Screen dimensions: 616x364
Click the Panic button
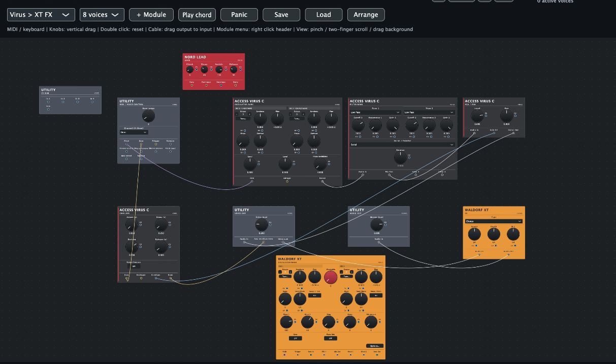(239, 15)
